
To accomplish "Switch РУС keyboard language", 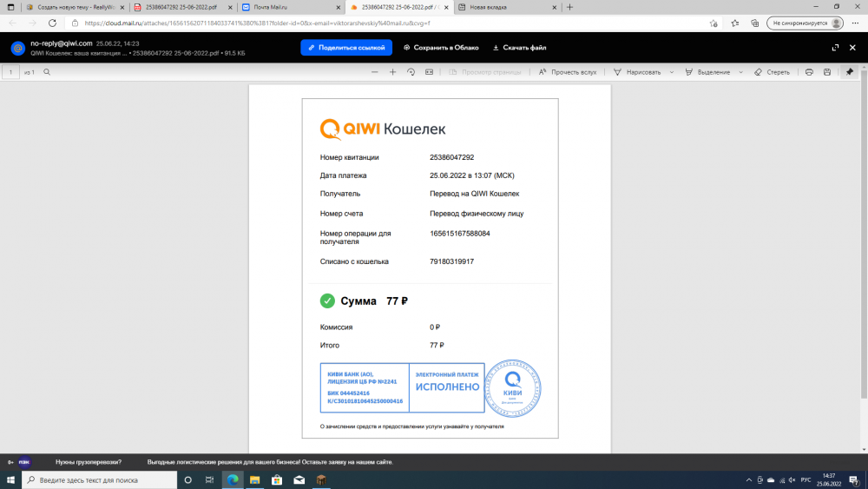I will 806,480.
